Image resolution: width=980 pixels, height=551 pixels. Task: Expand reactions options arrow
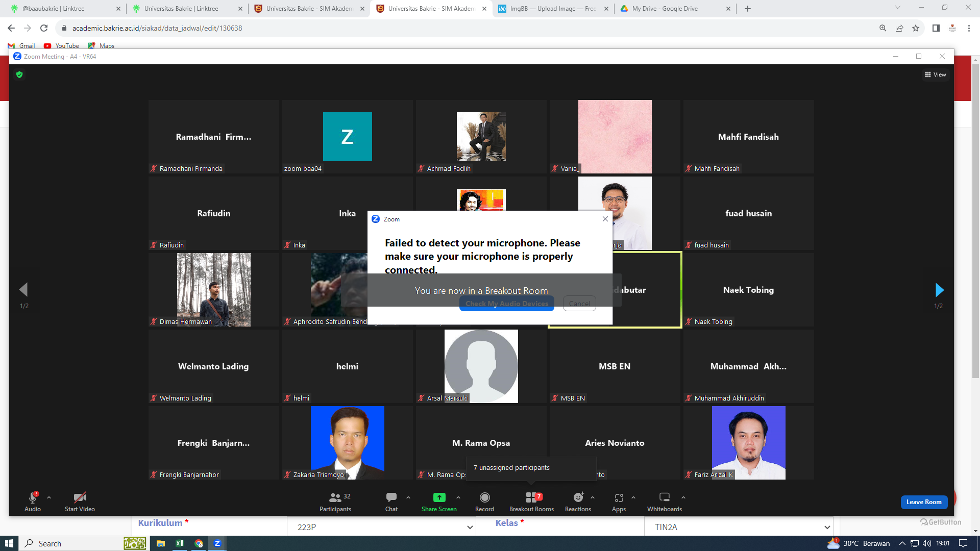point(593,497)
